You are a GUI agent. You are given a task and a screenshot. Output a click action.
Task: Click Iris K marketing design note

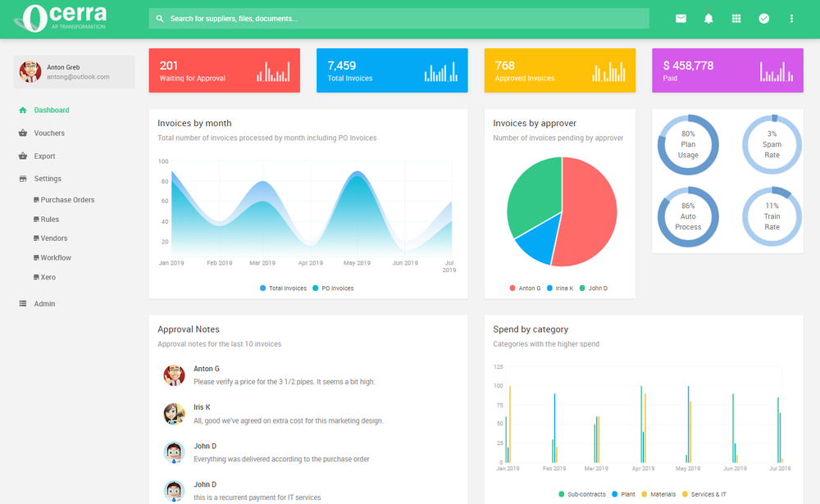pos(288,421)
